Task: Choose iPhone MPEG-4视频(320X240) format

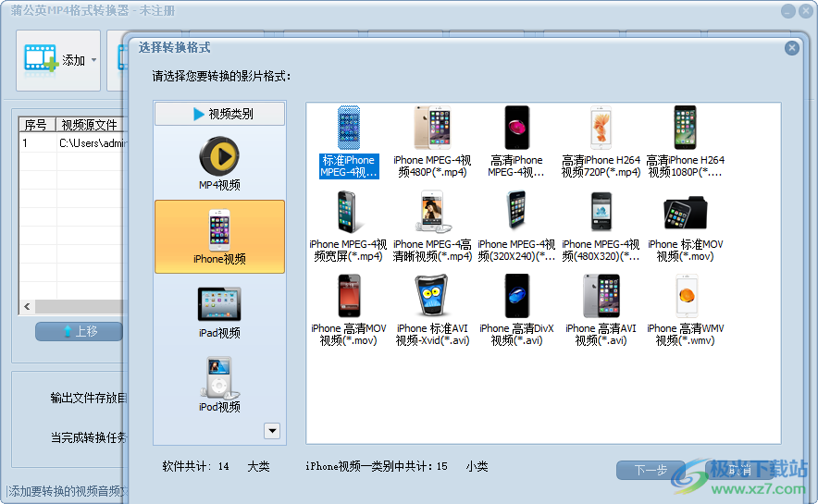Action: pos(516,227)
